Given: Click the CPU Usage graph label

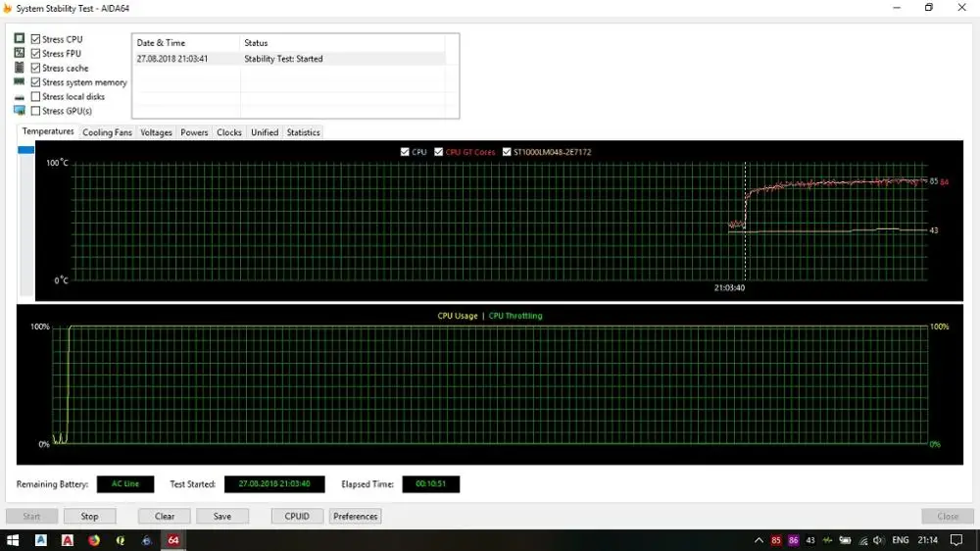Looking at the screenshot, I should pos(458,316).
